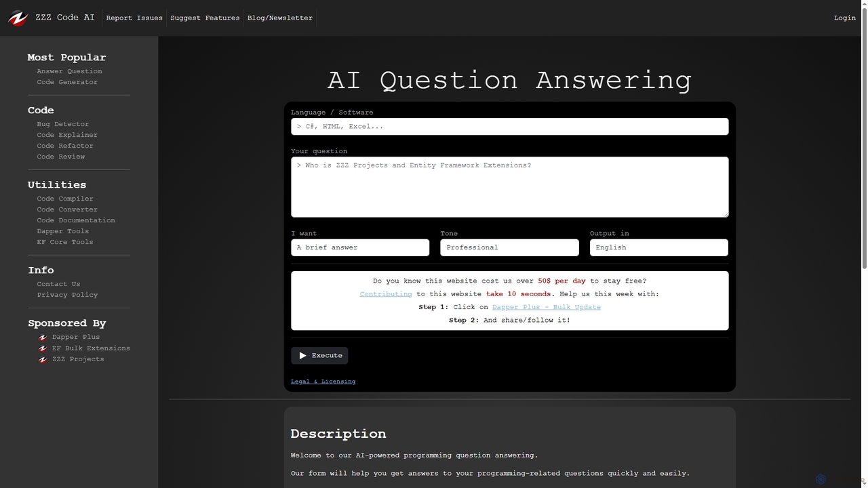Click the EF Bulk Extensions sponsor icon
Image resolution: width=868 pixels, height=488 pixels.
pyautogui.click(x=43, y=348)
